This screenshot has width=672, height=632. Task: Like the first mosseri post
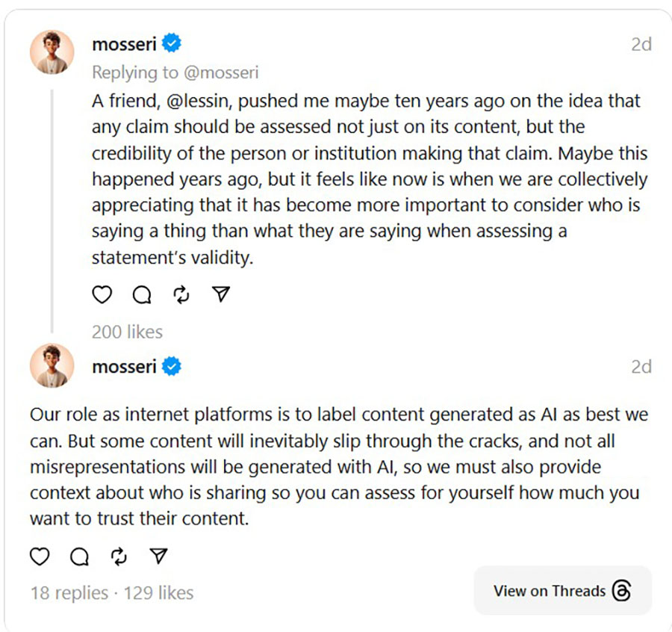[x=102, y=295]
